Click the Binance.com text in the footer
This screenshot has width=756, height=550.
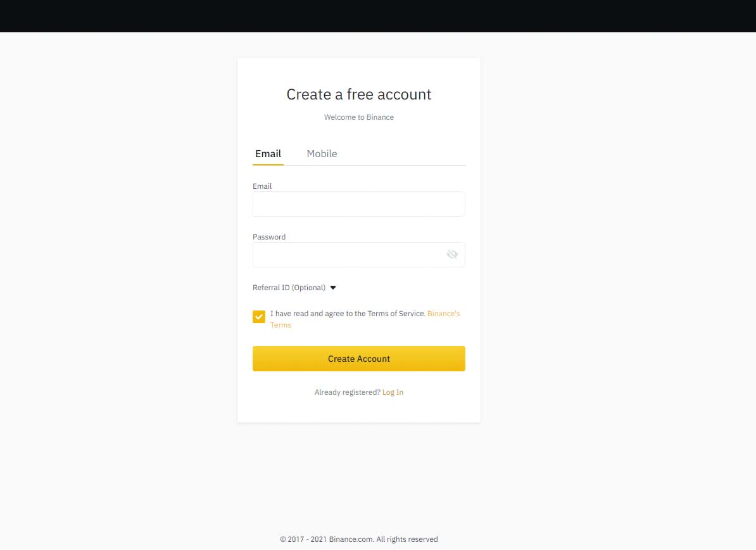point(351,539)
